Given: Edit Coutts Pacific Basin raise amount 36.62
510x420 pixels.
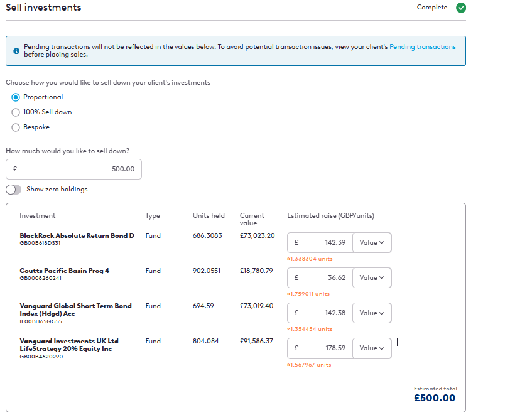Looking at the screenshot, I should point(320,278).
